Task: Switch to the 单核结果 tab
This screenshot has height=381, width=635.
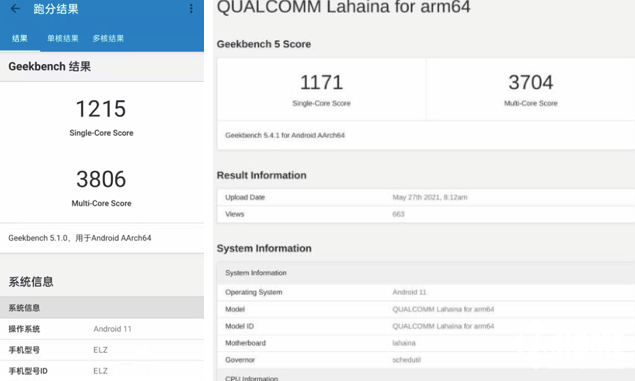Action: coord(63,38)
